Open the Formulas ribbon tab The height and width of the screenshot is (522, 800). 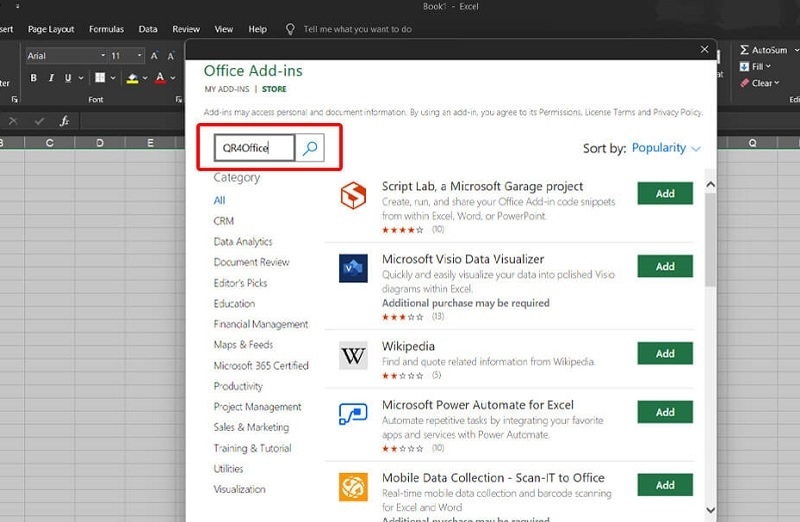click(106, 29)
